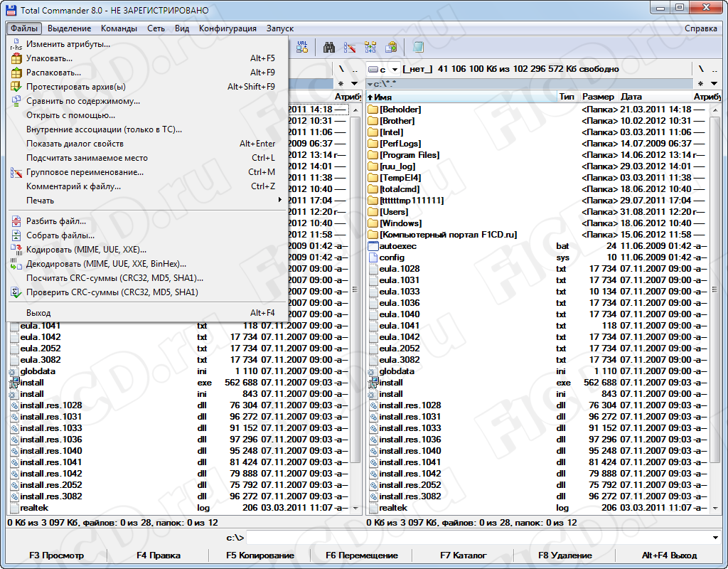The height and width of the screenshot is (569, 728).
Task: Select realtek log file in right panel
Action: click(393, 508)
